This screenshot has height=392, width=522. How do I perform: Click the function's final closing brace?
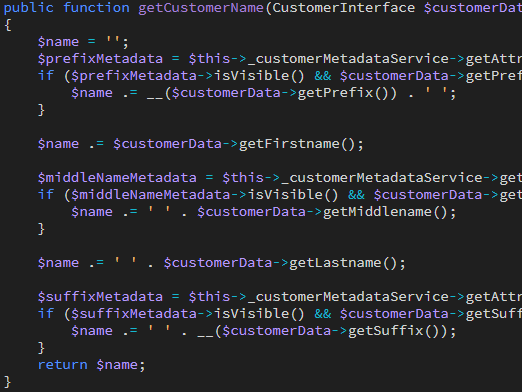pos(7,382)
